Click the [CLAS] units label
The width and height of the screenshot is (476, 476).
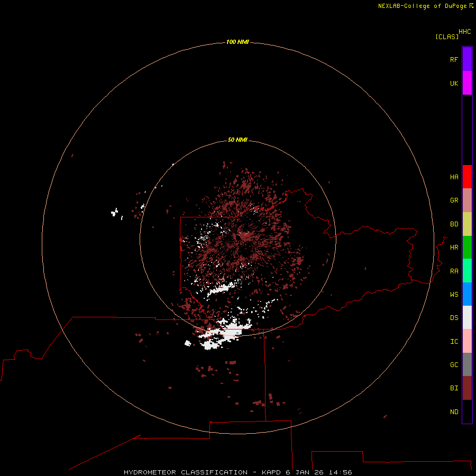pos(447,36)
